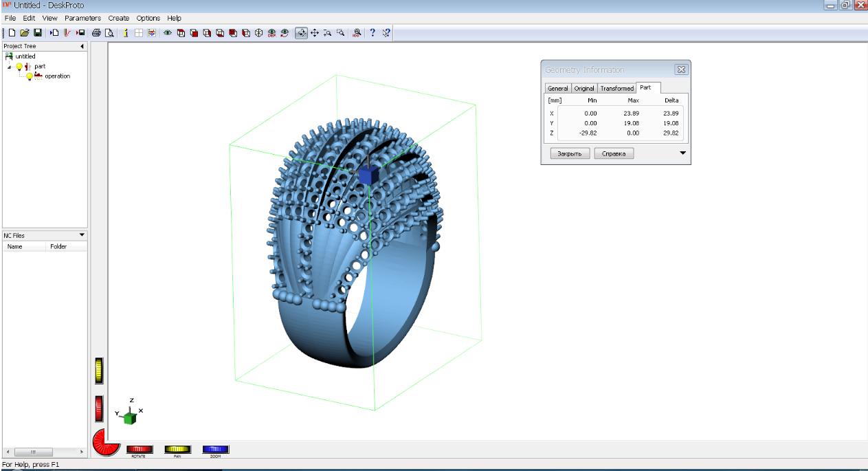Toggle the light bulb beside part
This screenshot has width=868, height=471.
(19, 67)
